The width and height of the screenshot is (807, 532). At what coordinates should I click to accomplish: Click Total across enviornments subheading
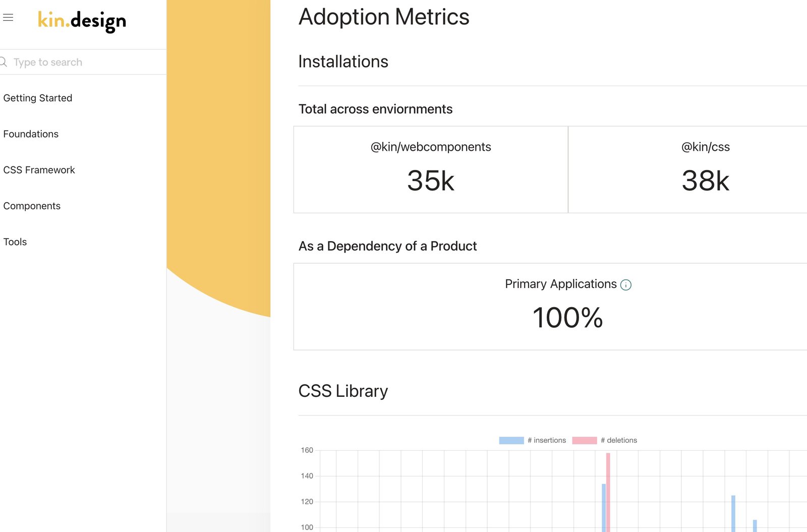pyautogui.click(x=375, y=109)
